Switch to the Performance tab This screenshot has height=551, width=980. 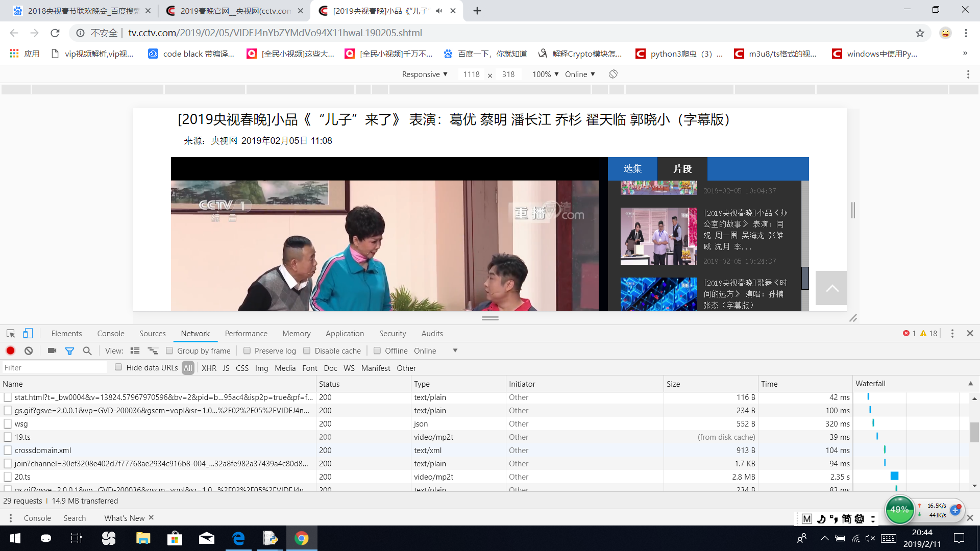(246, 334)
